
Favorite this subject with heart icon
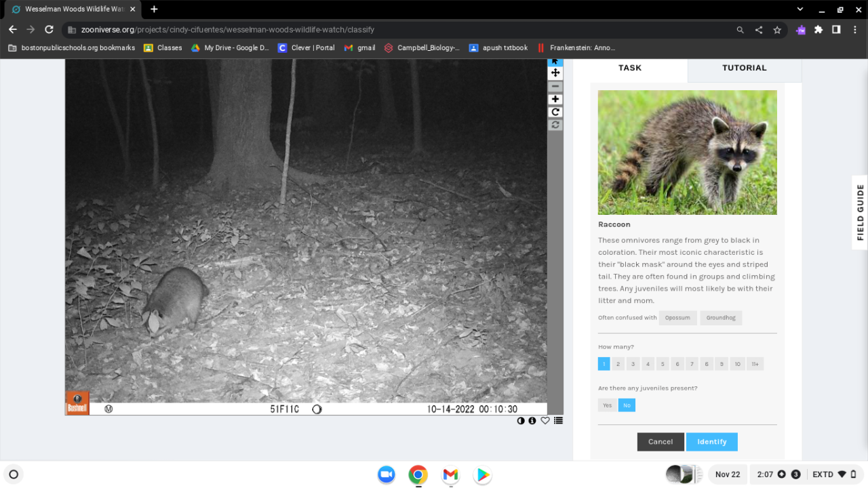point(545,421)
